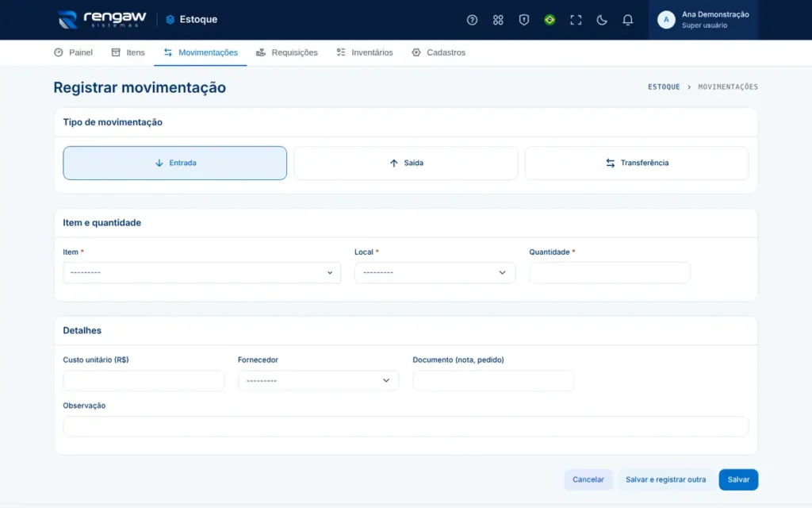812x508 pixels.
Task: Open the Local dropdown
Action: pos(435,273)
